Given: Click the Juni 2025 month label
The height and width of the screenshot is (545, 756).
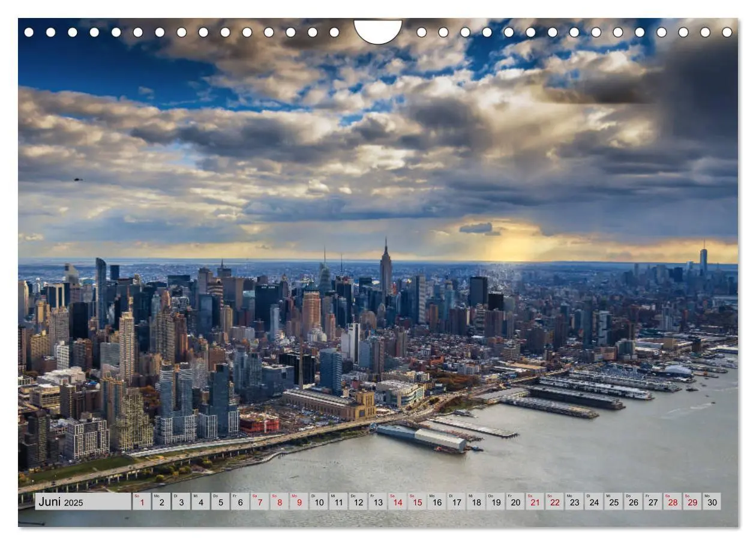Looking at the screenshot, I should coord(83,502).
